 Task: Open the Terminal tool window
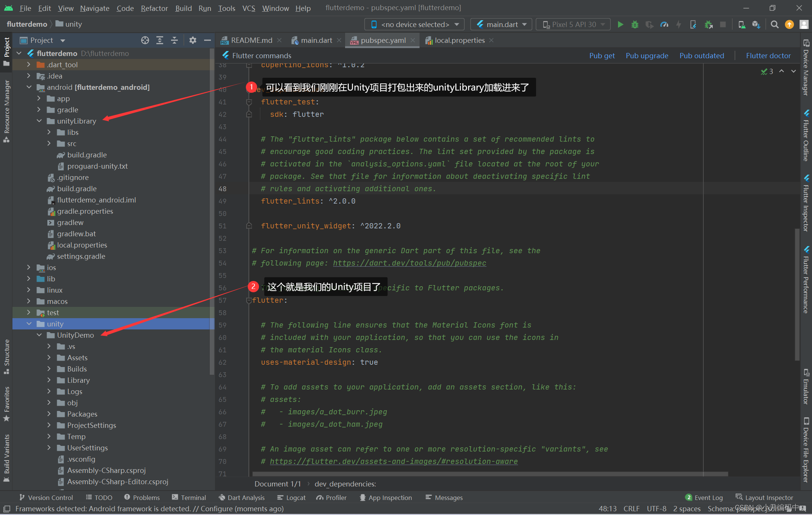189,497
